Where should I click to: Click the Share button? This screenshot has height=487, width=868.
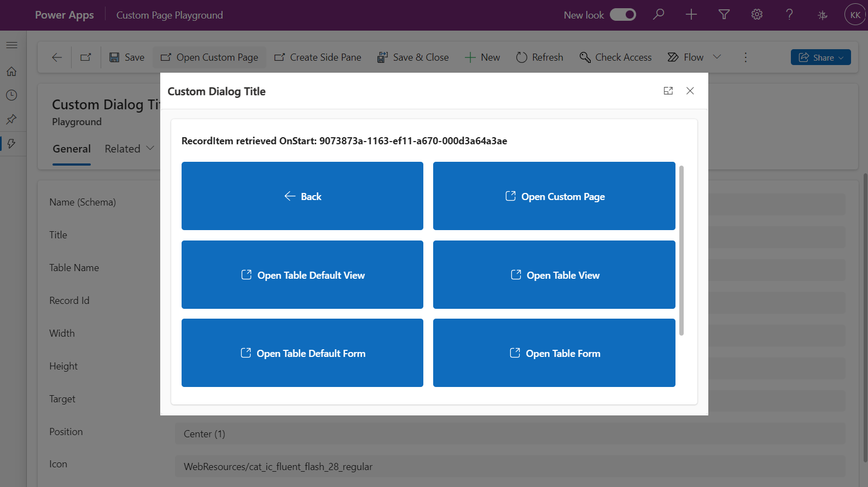[820, 57]
